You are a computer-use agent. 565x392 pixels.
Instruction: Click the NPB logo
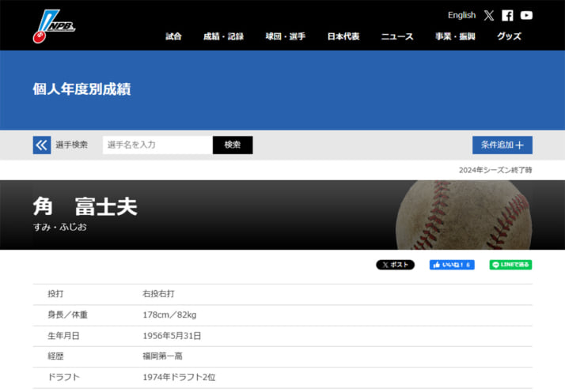pyautogui.click(x=54, y=25)
